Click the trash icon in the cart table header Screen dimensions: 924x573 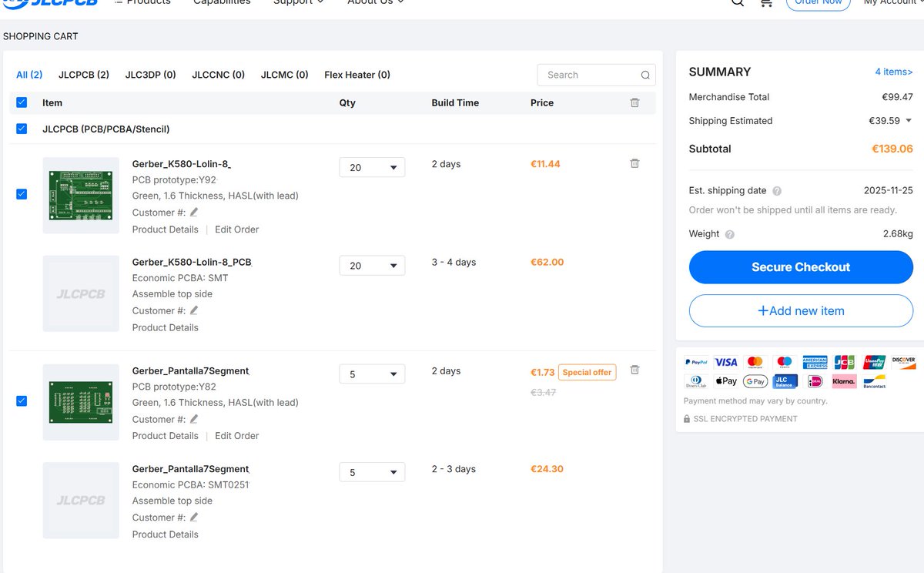click(634, 102)
